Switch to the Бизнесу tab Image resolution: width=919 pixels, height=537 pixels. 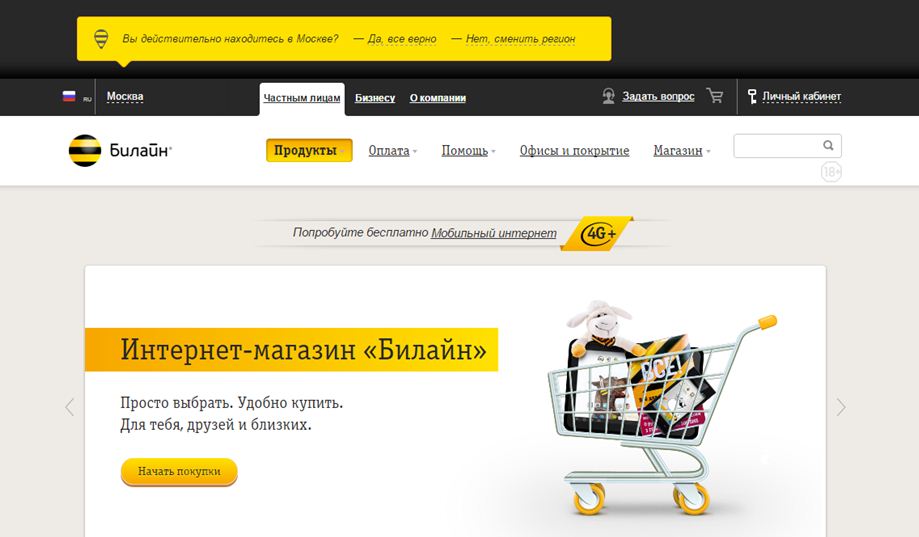point(375,98)
